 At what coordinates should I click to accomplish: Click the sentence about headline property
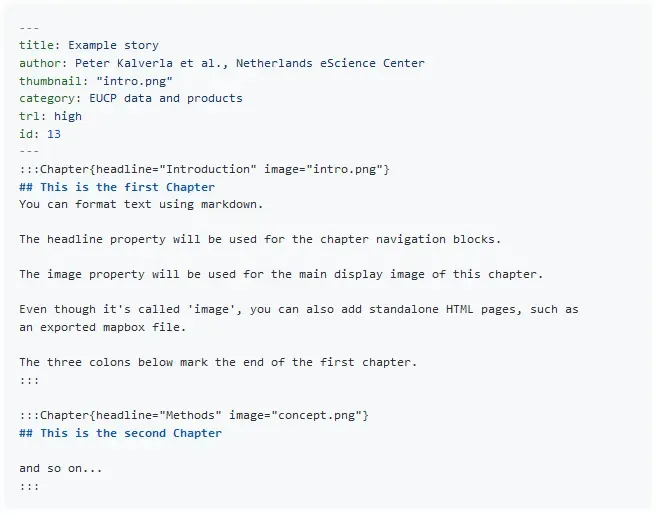click(260, 239)
